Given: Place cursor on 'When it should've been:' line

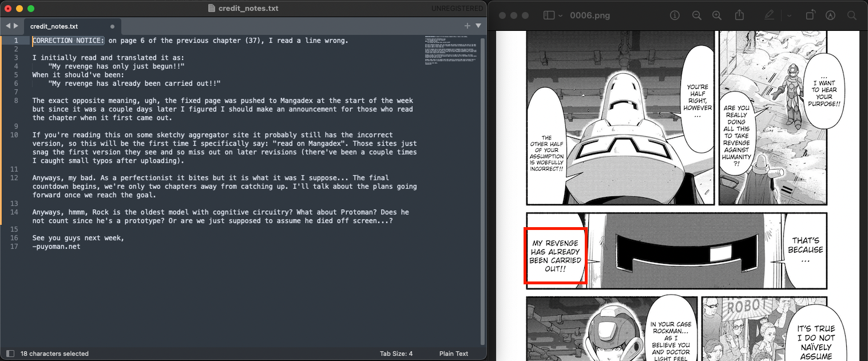Looking at the screenshot, I should click(78, 75).
